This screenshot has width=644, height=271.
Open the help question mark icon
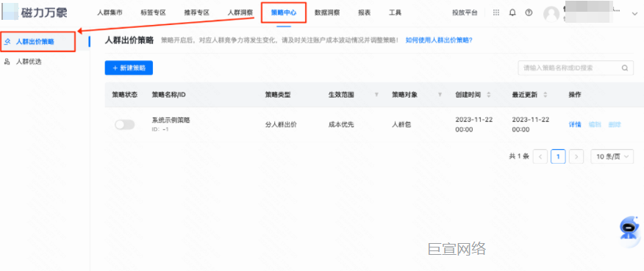(x=529, y=12)
